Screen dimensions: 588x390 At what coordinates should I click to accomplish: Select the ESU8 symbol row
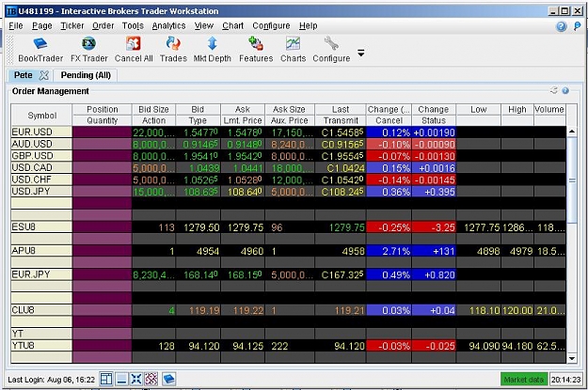(x=41, y=227)
